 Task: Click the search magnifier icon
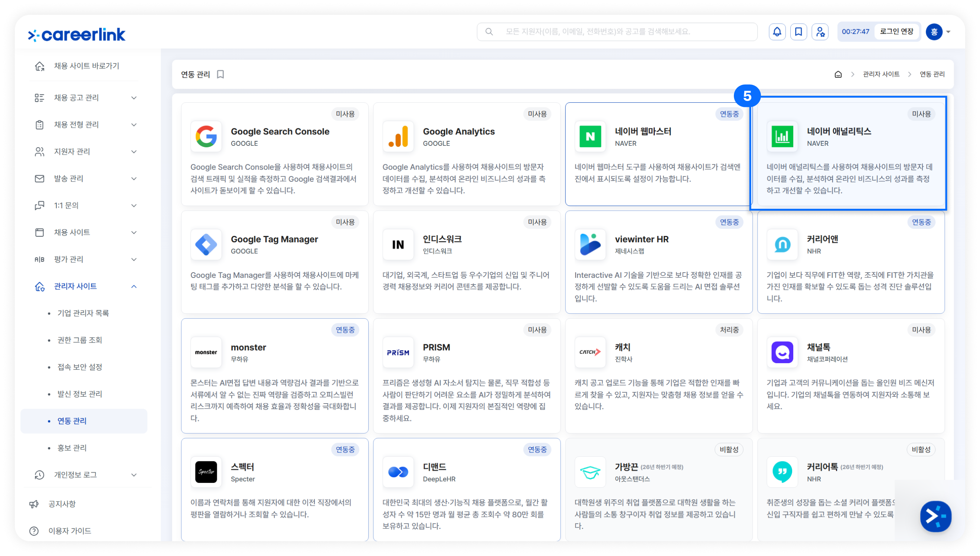[489, 32]
